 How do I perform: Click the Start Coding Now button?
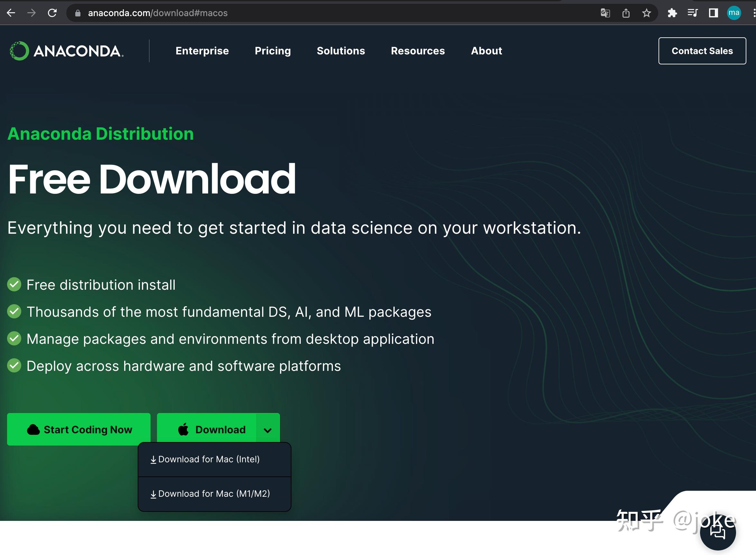pos(79,429)
